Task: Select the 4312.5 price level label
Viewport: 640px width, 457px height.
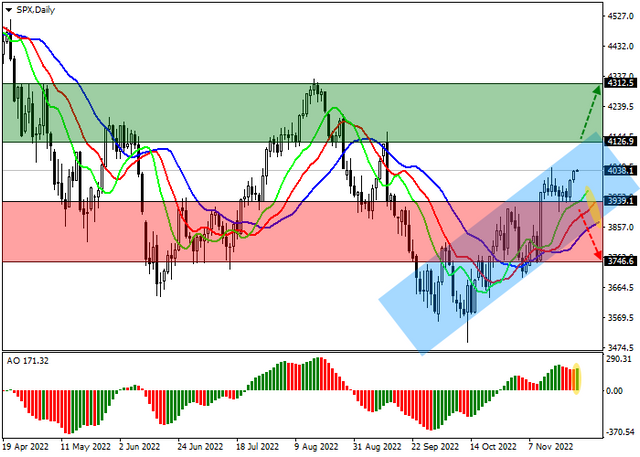Action: [621, 83]
